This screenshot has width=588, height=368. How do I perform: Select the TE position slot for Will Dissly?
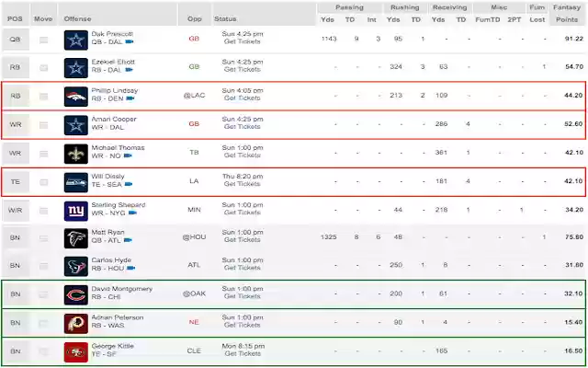point(16,182)
